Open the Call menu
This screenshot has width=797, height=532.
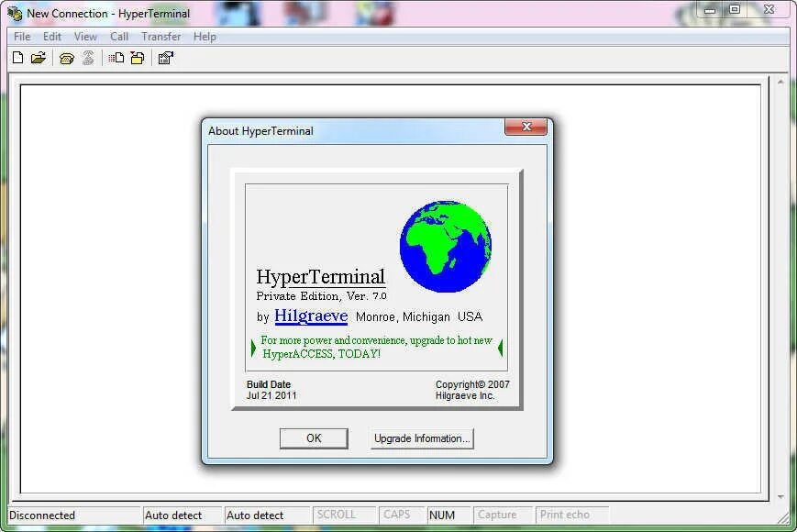coord(119,37)
